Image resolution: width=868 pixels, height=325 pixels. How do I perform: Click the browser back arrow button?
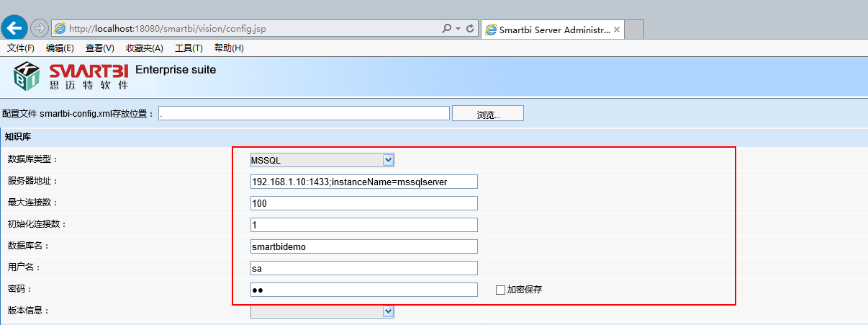pyautogui.click(x=15, y=28)
